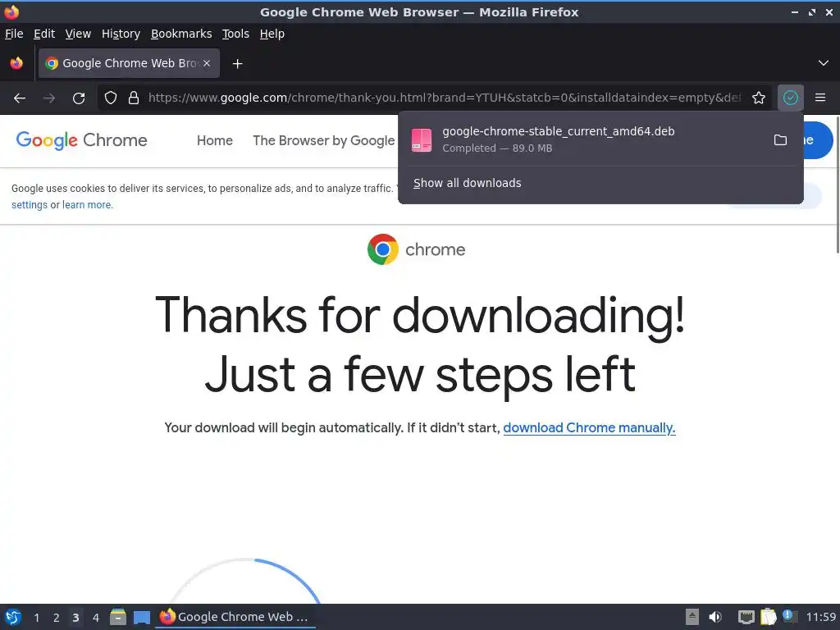Click Firefox window button in taskbar
This screenshot has width=840, height=630.
[235, 617]
